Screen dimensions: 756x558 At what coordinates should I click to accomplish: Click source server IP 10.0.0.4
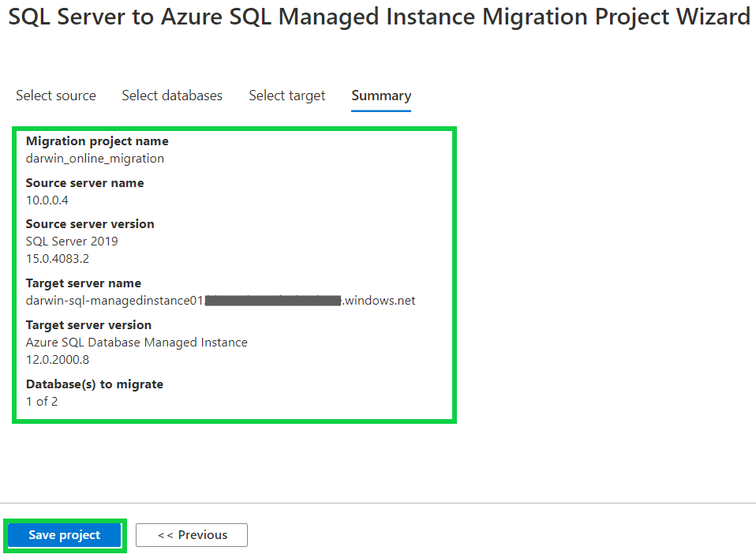pyautogui.click(x=47, y=200)
